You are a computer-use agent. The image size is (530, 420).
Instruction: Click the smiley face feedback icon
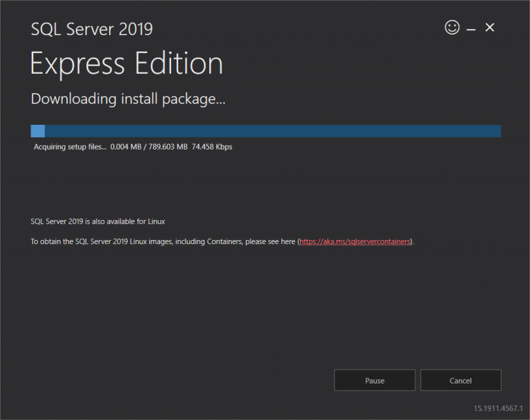coord(452,28)
